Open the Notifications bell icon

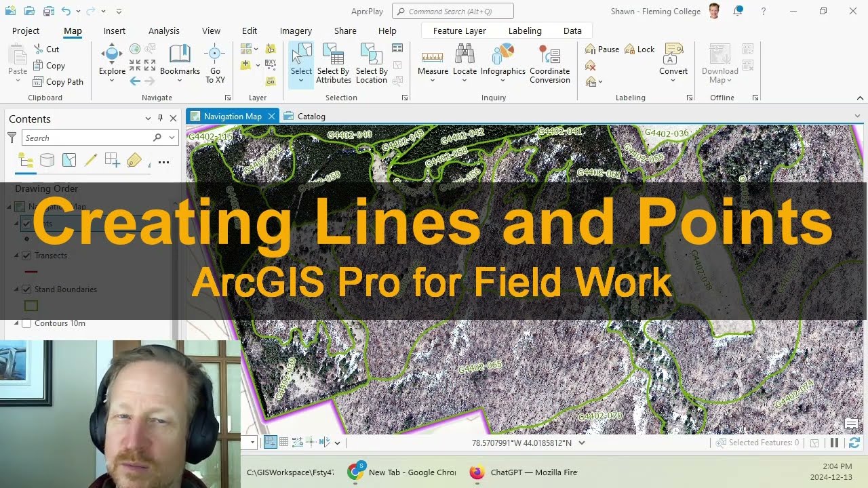(738, 11)
